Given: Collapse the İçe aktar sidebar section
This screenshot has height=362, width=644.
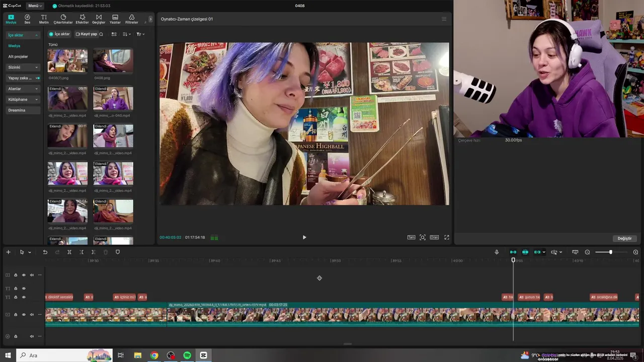Looking at the screenshot, I should [x=23, y=35].
